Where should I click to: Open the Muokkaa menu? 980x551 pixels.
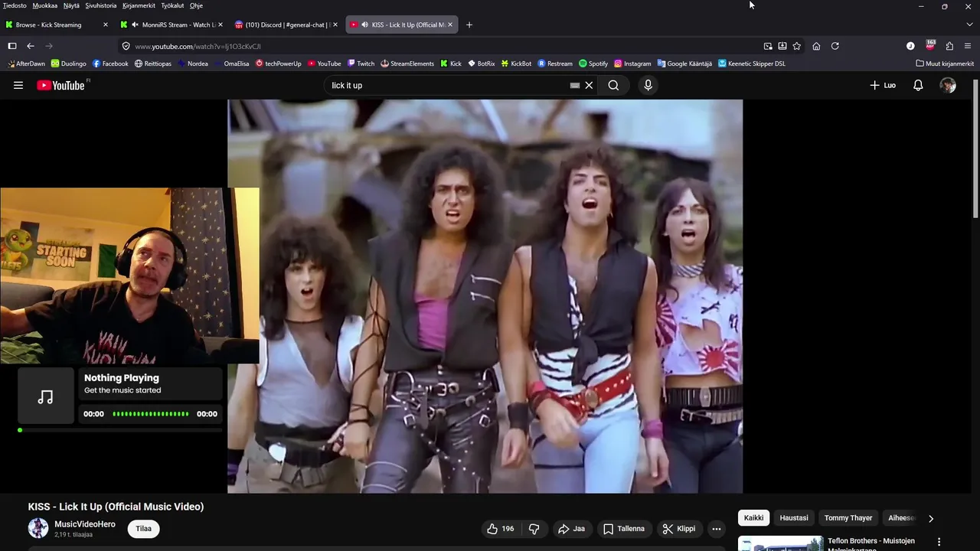pos(44,5)
